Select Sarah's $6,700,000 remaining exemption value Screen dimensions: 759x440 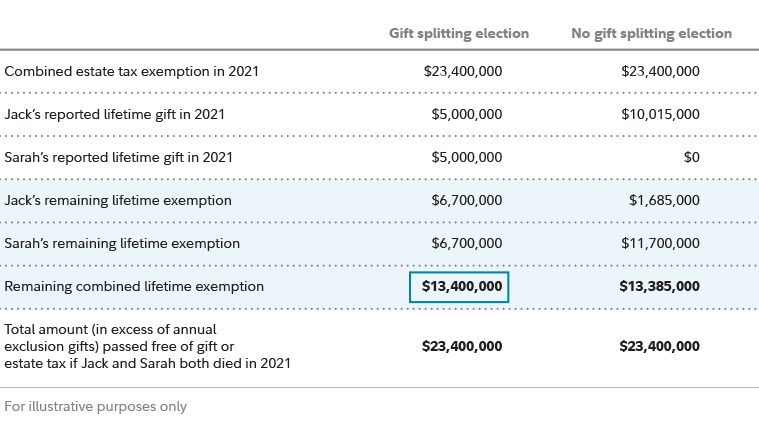(x=467, y=243)
